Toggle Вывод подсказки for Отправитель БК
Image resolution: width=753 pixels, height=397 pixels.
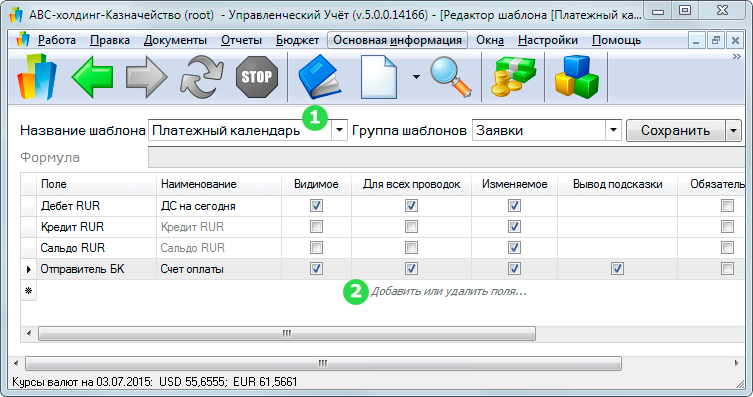(618, 269)
